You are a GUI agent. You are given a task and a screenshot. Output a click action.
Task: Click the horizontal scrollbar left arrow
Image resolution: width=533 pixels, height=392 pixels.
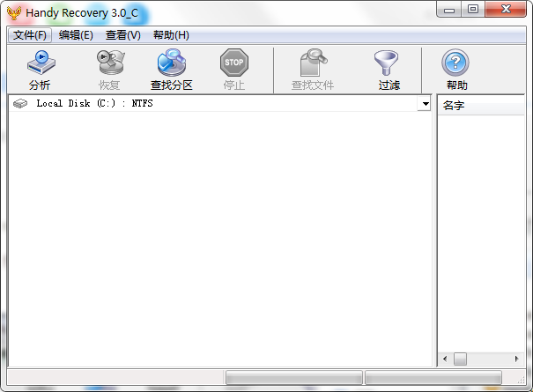pos(445,359)
